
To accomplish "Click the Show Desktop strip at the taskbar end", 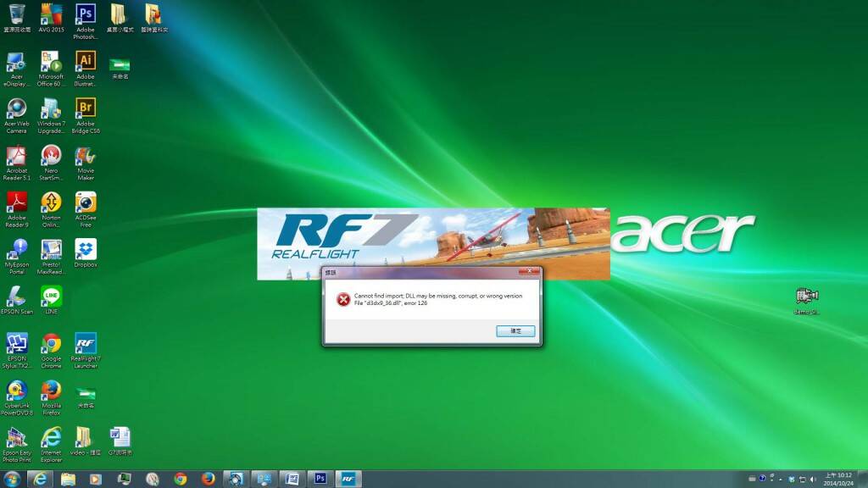I will (x=863, y=480).
